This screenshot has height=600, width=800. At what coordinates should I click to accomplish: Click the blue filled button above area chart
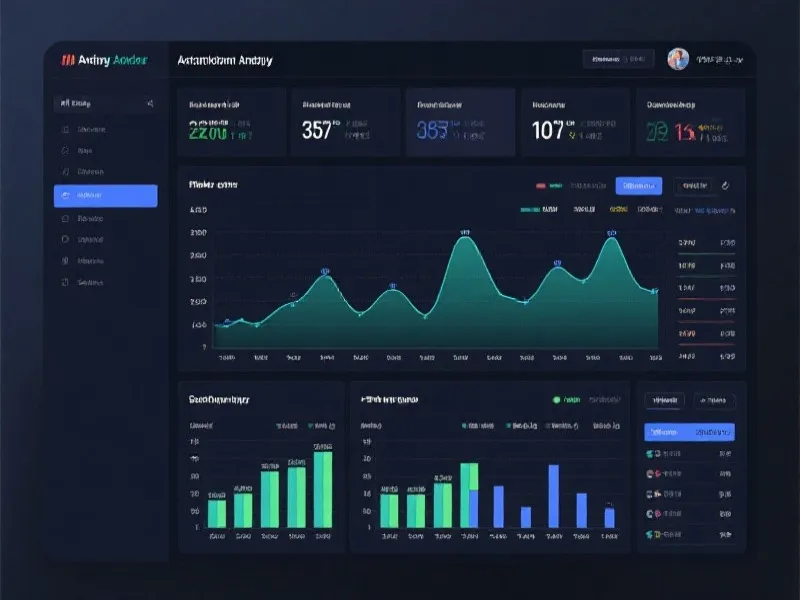pyautogui.click(x=639, y=186)
